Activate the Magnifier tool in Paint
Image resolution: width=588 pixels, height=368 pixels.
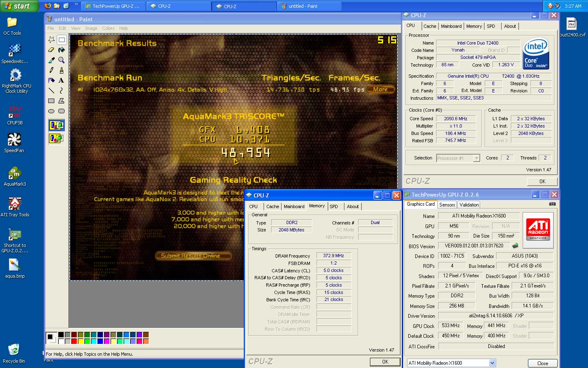pos(62,60)
